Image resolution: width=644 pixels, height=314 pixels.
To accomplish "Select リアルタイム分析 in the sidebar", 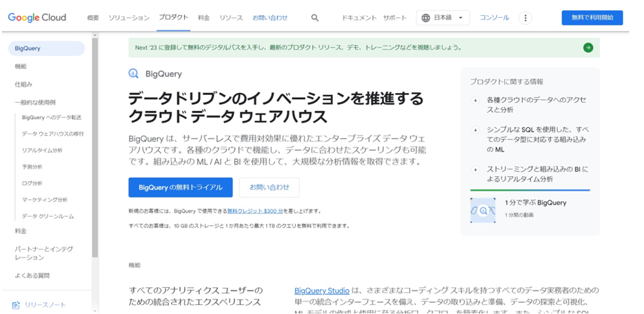I will [42, 150].
